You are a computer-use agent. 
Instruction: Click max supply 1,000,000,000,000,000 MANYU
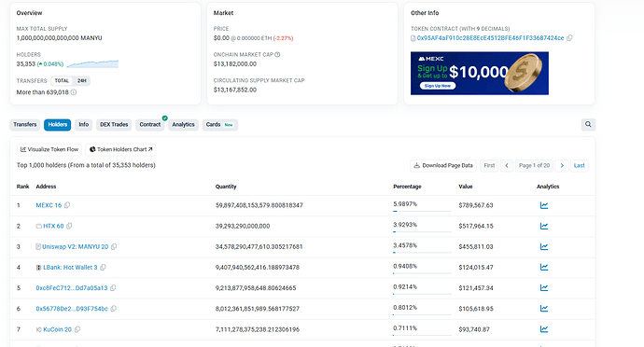59,38
